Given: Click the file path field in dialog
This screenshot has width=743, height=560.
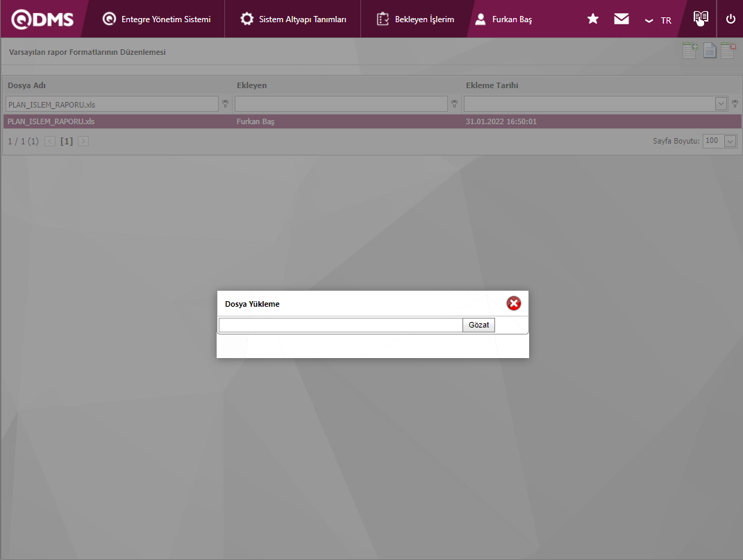Looking at the screenshot, I should 341,325.
